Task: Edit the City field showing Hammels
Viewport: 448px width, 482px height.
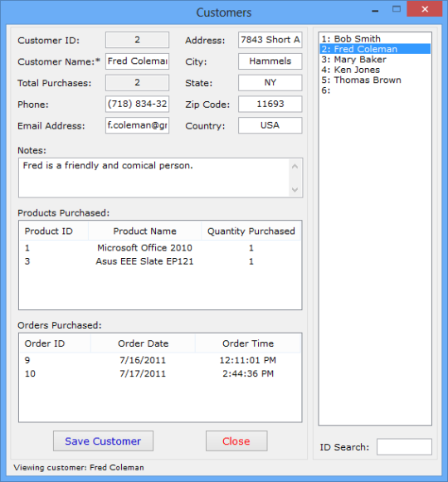Action: tap(270, 61)
